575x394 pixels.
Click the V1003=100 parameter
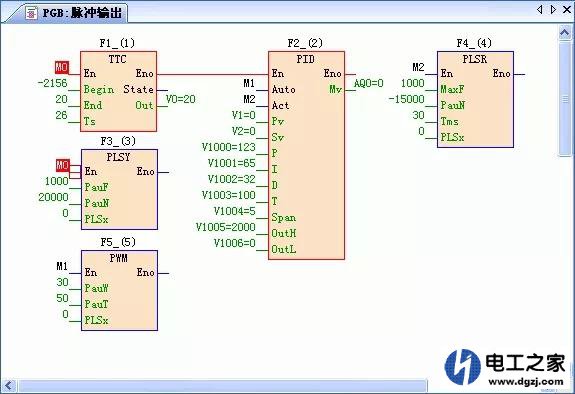click(x=228, y=195)
